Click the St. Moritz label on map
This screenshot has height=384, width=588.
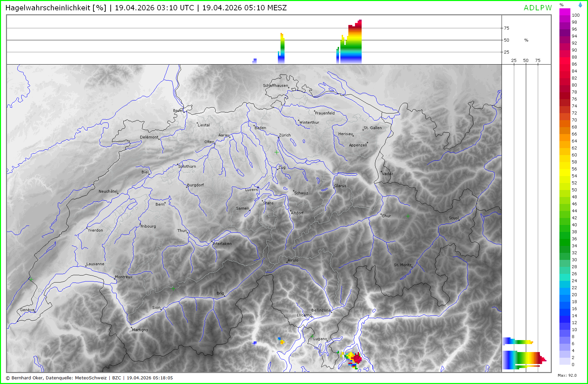402,265
